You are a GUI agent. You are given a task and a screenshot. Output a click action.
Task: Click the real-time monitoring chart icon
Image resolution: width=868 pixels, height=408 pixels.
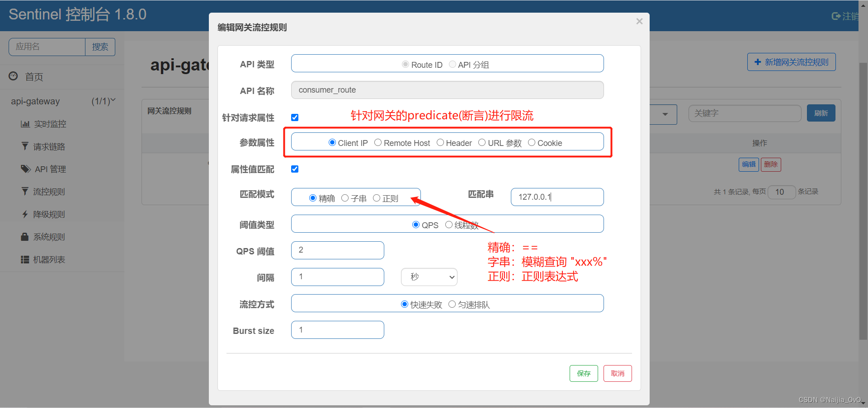click(x=25, y=124)
